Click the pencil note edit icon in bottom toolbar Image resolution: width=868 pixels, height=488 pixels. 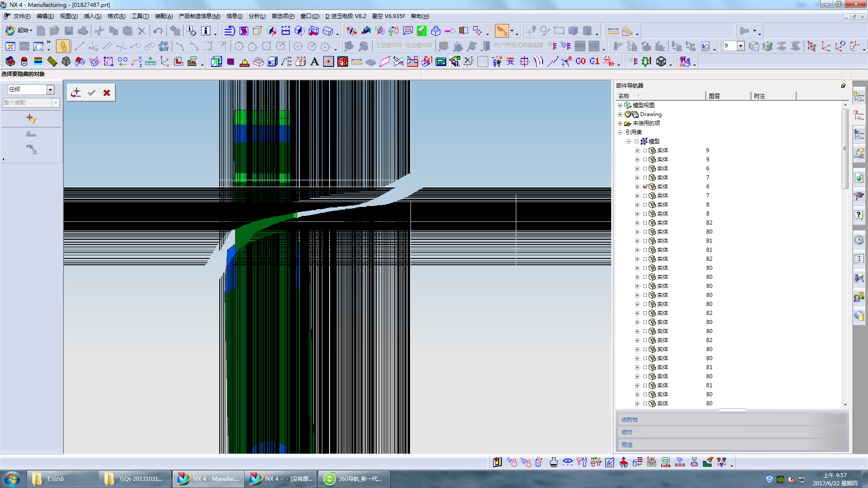tap(610, 462)
